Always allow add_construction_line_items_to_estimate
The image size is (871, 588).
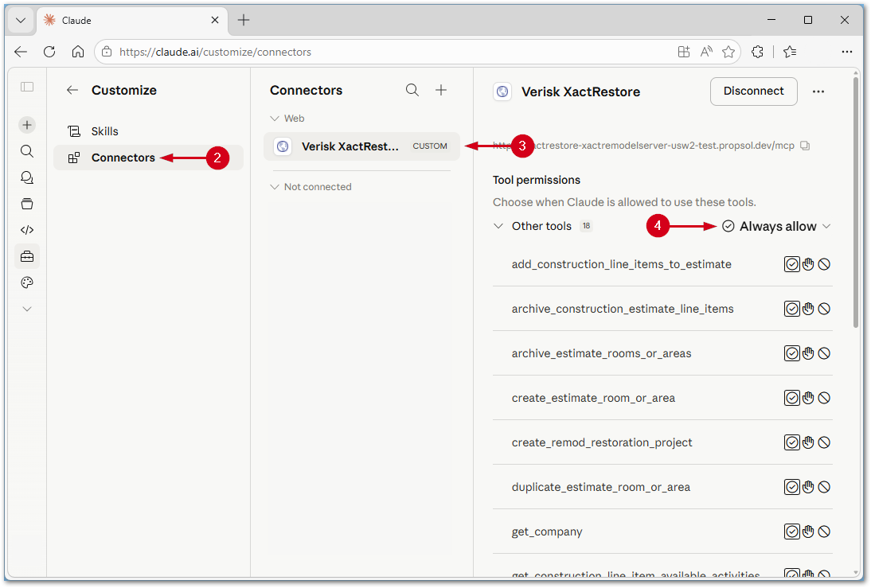click(791, 264)
